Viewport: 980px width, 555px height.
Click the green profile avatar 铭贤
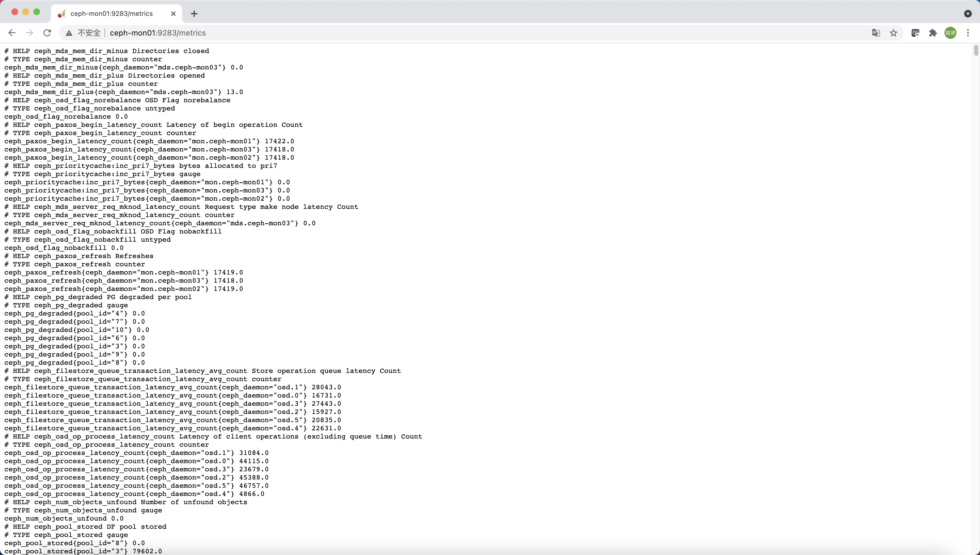[950, 33]
